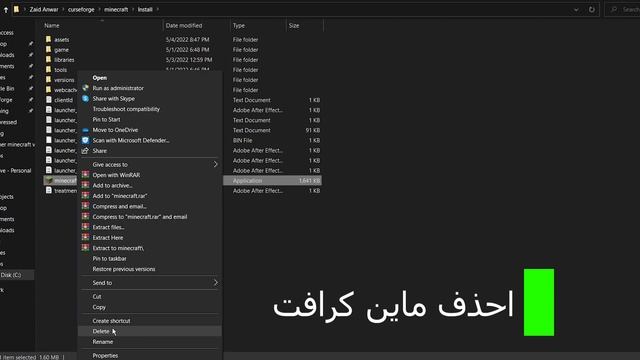Select the minecraft breadcrumb segment
Viewport: 640px width, 360px height.
(x=116, y=9)
